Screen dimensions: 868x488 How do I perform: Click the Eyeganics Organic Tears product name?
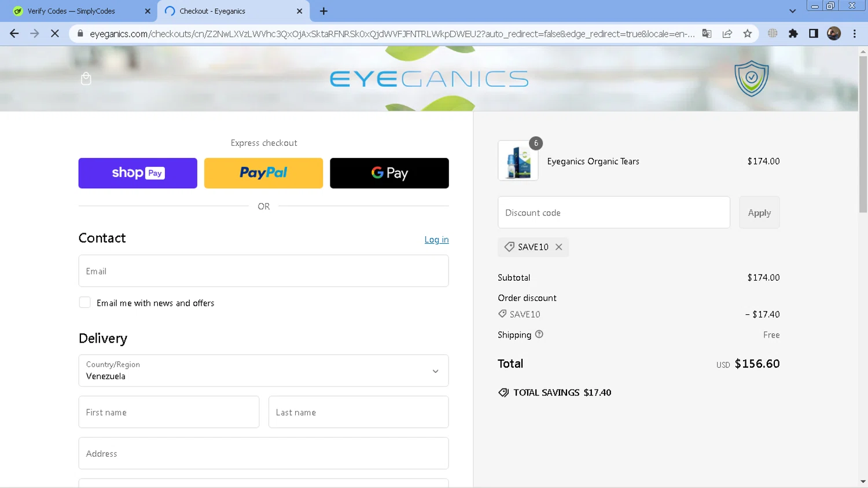pyautogui.click(x=593, y=162)
